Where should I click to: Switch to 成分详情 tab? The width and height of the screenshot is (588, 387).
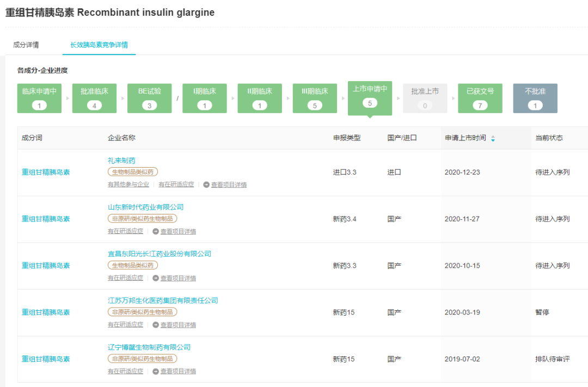[x=26, y=45]
